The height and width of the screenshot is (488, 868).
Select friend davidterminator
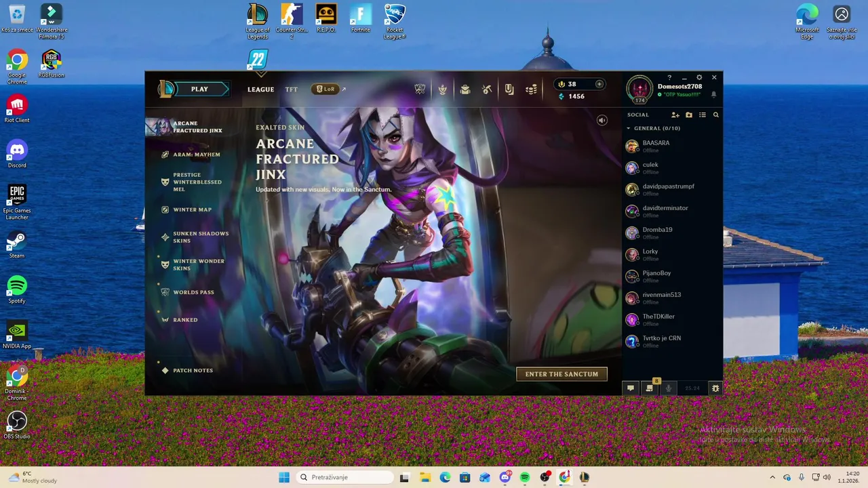tap(671, 211)
